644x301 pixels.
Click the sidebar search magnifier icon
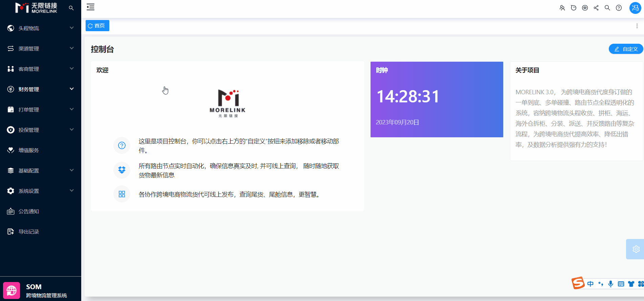pos(71,8)
